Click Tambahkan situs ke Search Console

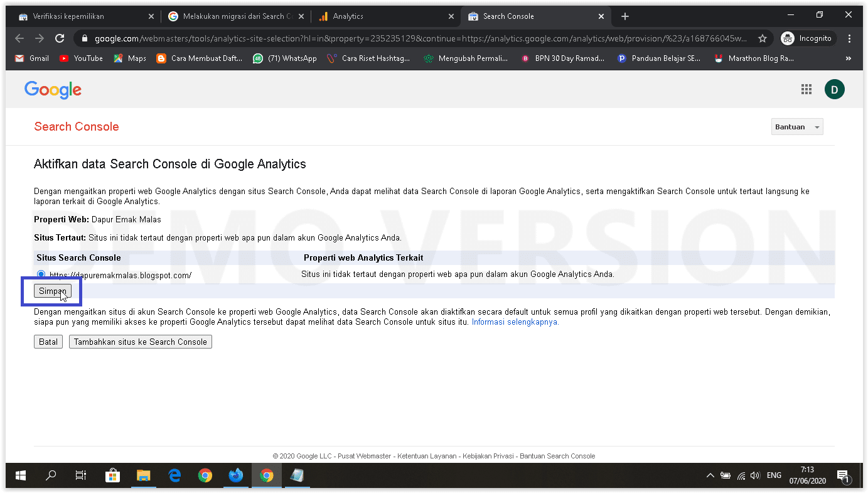141,342
